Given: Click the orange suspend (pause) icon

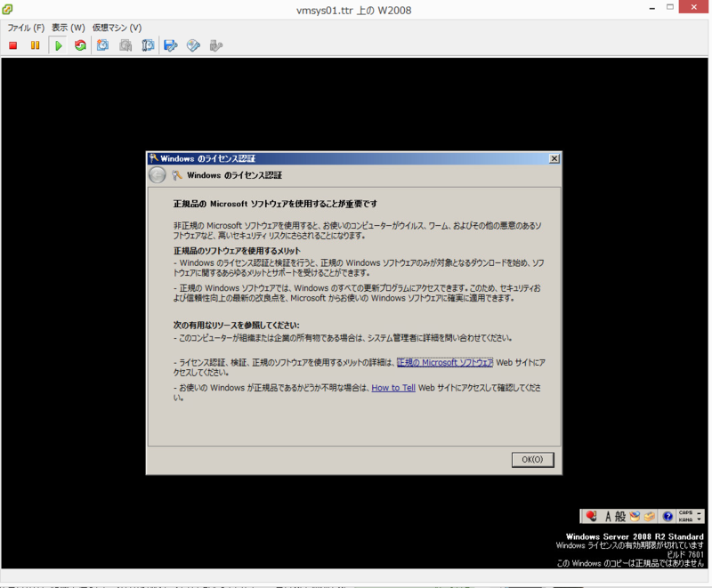Looking at the screenshot, I should click(35, 45).
